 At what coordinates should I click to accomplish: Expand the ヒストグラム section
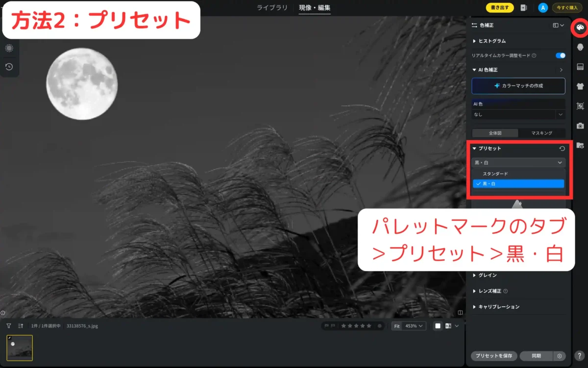click(x=474, y=41)
